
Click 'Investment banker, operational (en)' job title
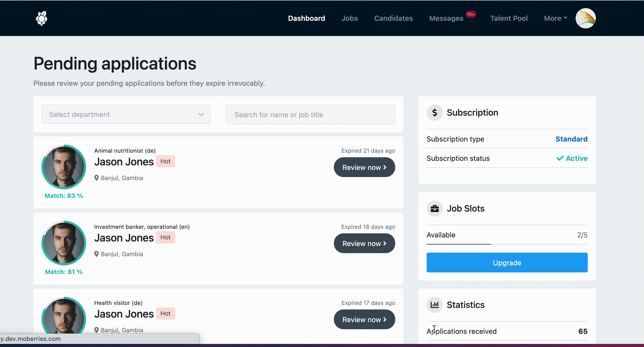point(142,227)
